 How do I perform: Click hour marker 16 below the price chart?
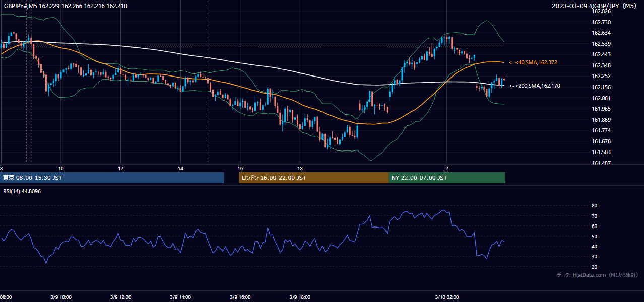pyautogui.click(x=240, y=168)
